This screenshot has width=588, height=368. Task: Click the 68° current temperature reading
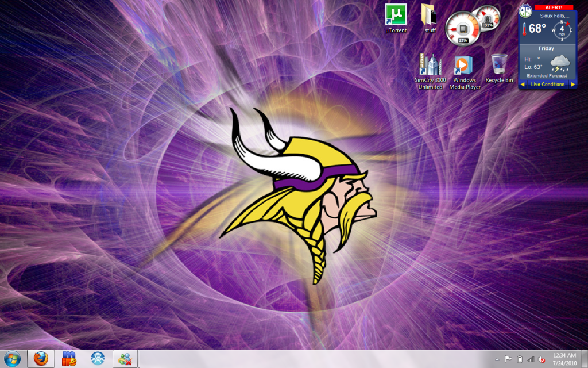[537, 29]
